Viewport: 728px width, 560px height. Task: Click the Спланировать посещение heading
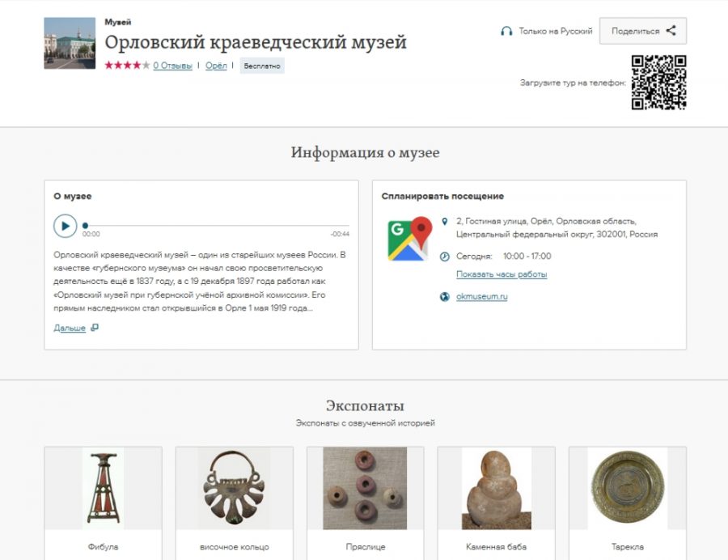pyautogui.click(x=442, y=196)
